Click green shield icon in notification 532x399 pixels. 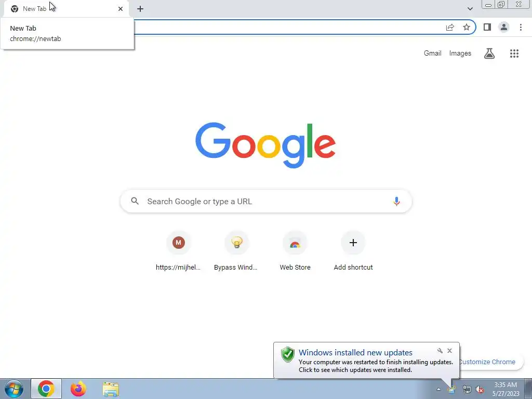click(x=288, y=354)
